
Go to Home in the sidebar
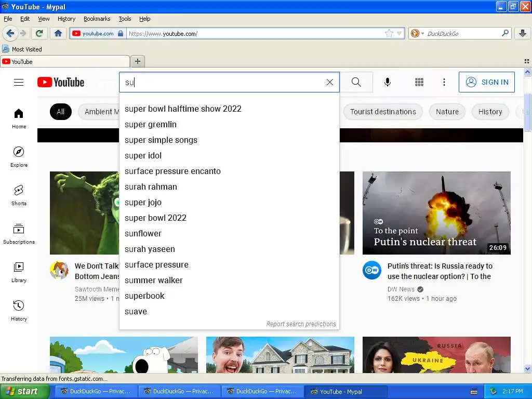[19, 119]
